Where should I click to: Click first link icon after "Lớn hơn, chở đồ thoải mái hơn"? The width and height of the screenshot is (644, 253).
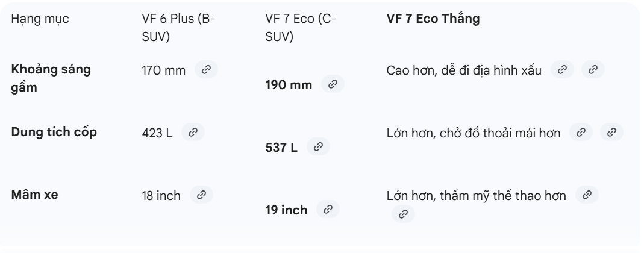pos(581,133)
